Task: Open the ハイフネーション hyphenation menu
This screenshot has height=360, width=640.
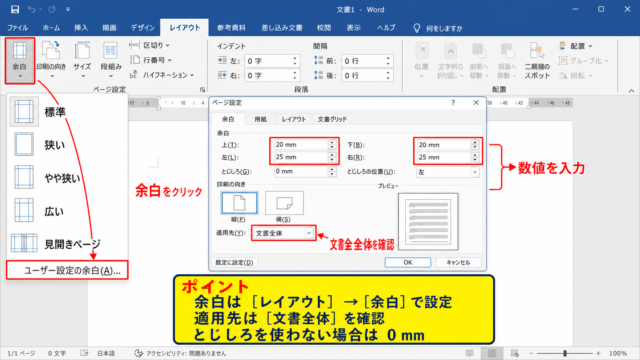Action: tap(162, 75)
